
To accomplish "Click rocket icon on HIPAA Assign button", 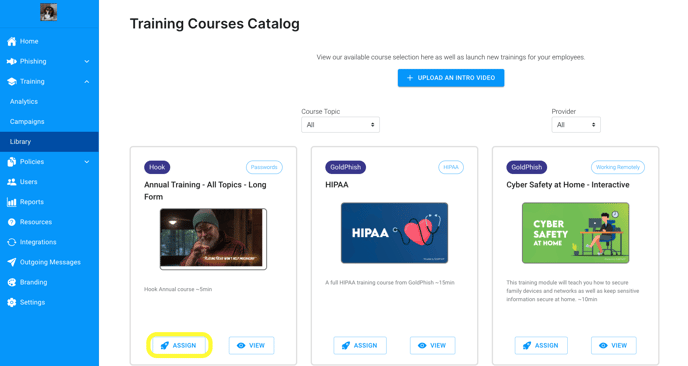I will [x=346, y=345].
